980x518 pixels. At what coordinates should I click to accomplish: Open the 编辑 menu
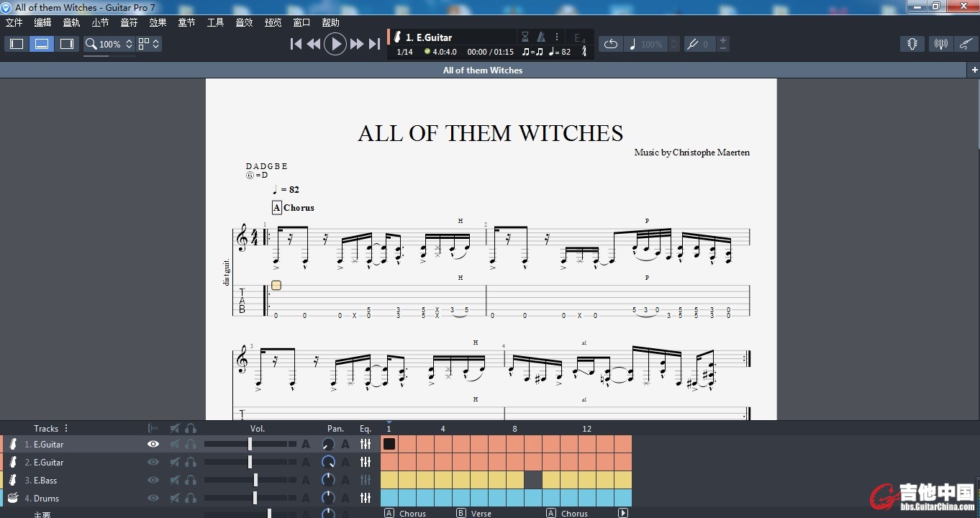[x=43, y=22]
